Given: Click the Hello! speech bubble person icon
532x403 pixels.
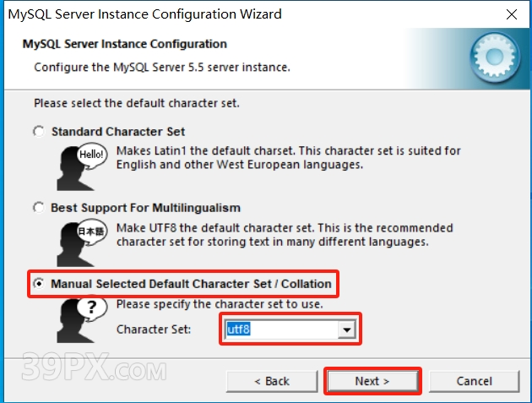Looking at the screenshot, I should tap(82, 166).
